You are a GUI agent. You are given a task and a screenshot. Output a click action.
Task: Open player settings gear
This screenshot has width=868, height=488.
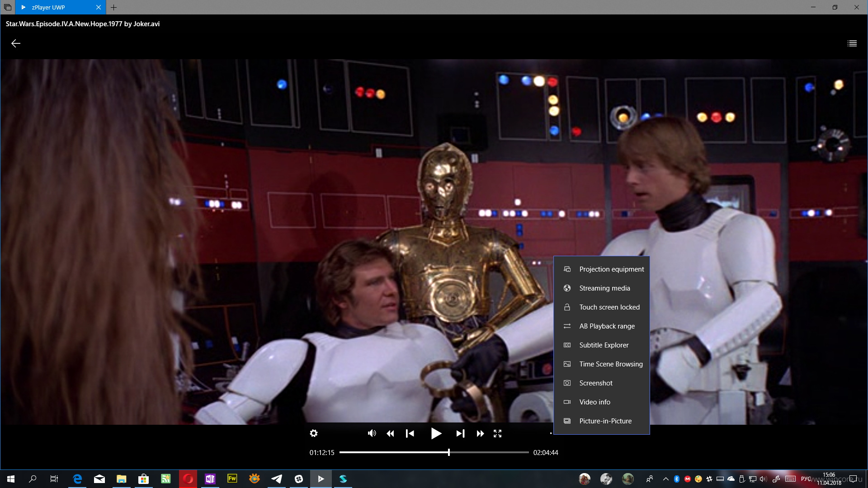tap(314, 433)
